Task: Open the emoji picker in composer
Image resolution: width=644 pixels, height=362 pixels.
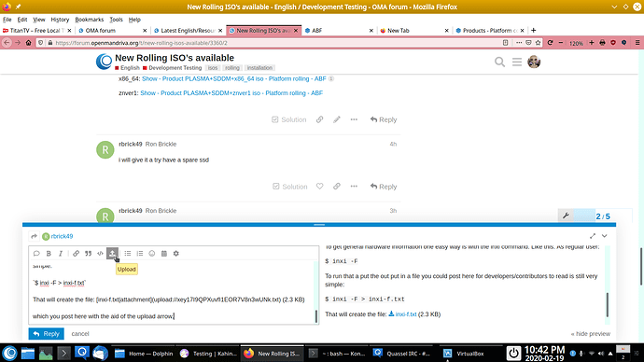Action: (152, 254)
